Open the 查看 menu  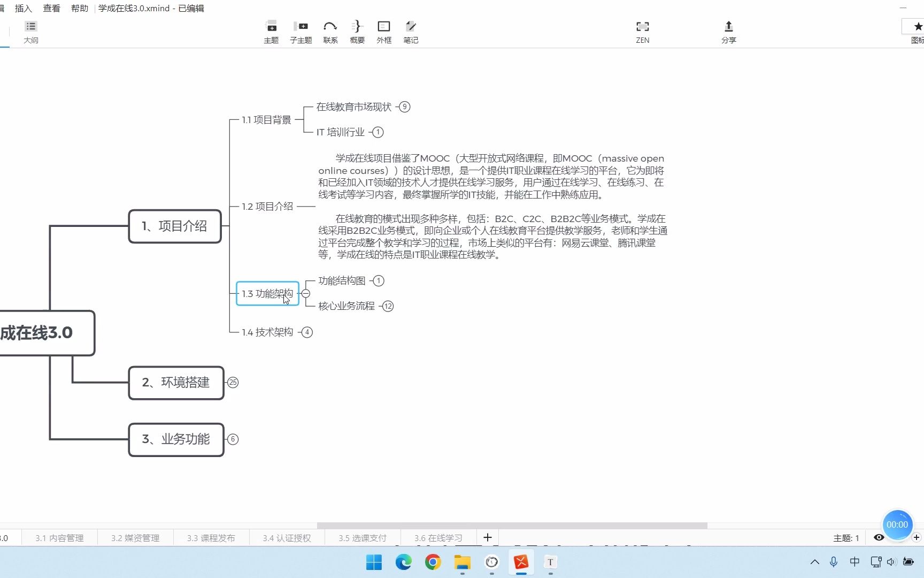(51, 8)
